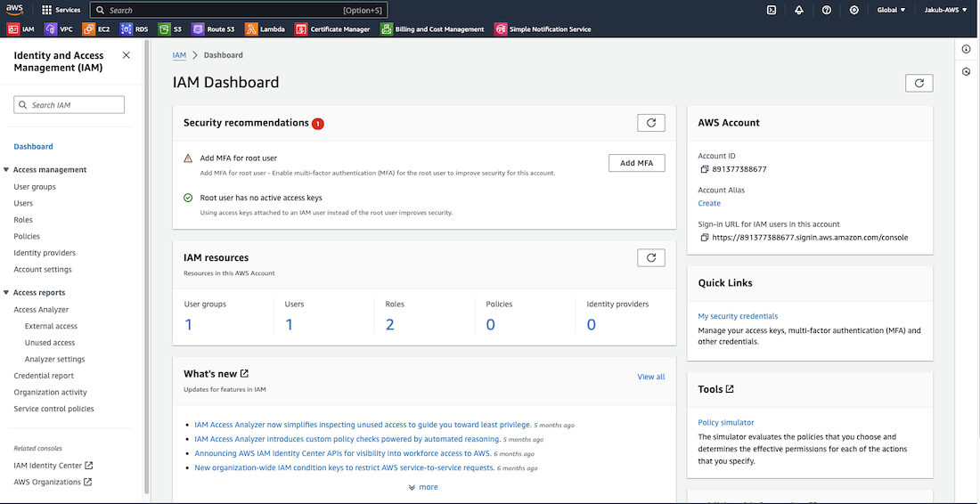Click View all in What's new
This screenshot has height=504, width=980.
650,377
